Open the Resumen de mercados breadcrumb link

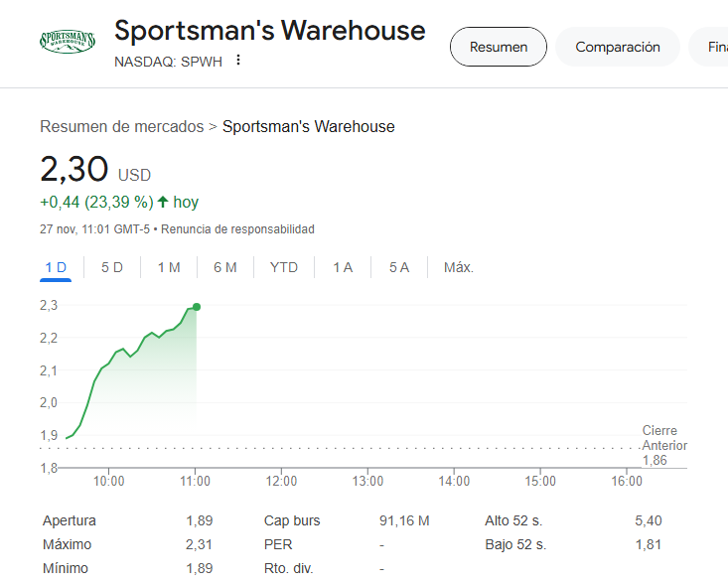tap(121, 127)
